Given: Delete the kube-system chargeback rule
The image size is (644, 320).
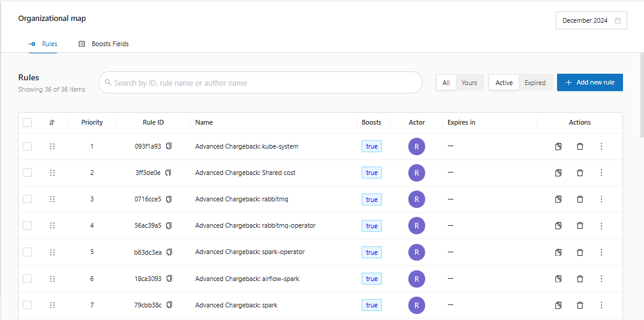Looking at the screenshot, I should 580,146.
